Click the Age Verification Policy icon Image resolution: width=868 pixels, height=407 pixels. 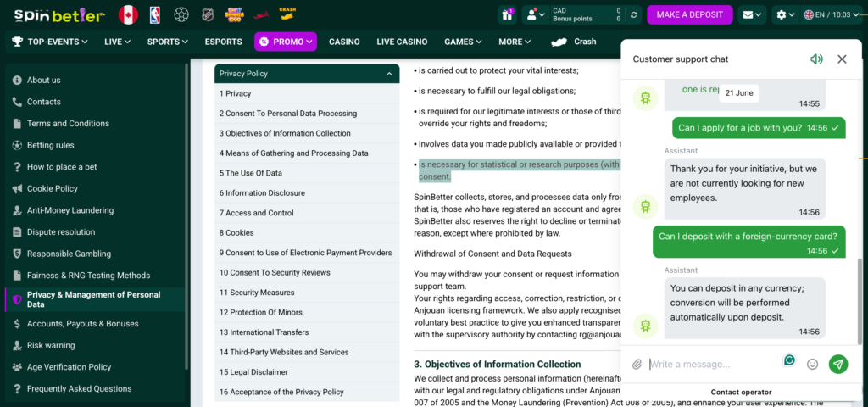[x=17, y=367]
